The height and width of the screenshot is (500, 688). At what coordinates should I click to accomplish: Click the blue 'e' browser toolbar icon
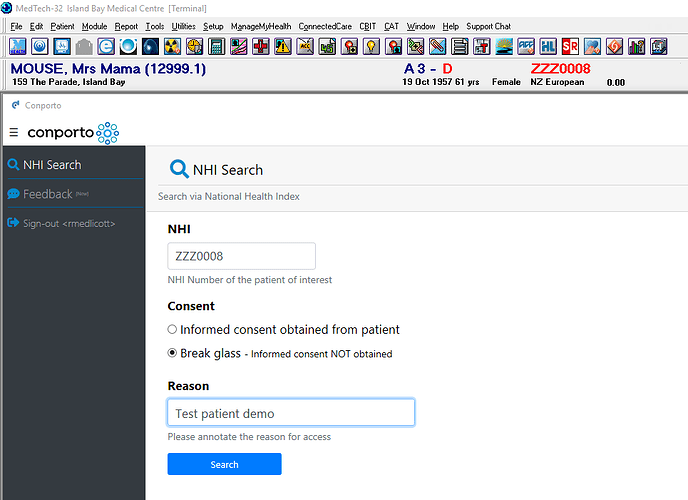105,46
